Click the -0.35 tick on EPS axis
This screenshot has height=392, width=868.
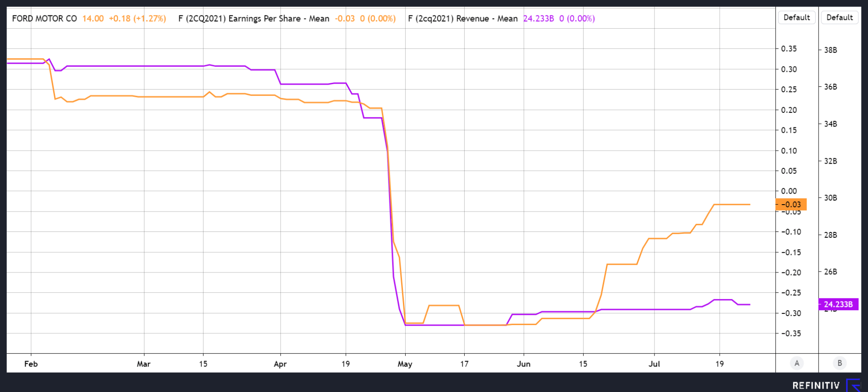coord(791,333)
